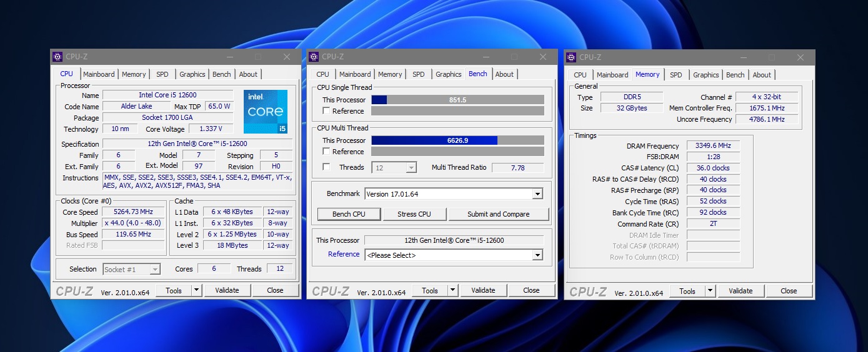Click the DRAM Frequency value 3349.6 MHz
This screenshot has width=868, height=352.
click(x=713, y=146)
